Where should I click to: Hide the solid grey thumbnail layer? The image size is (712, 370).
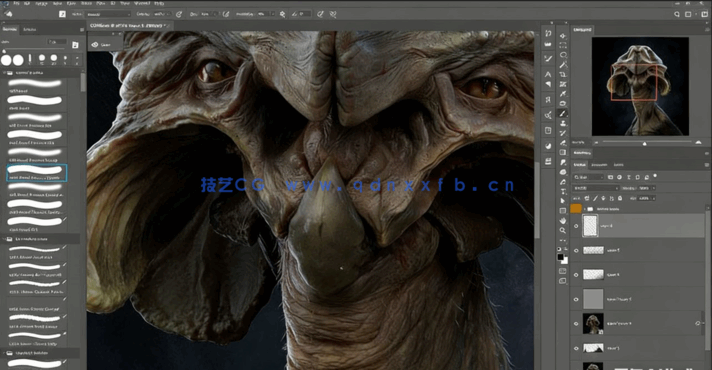[x=577, y=300]
